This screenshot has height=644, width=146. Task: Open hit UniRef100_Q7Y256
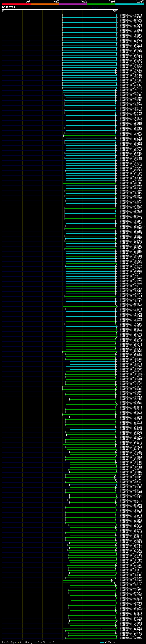click(x=131, y=25)
